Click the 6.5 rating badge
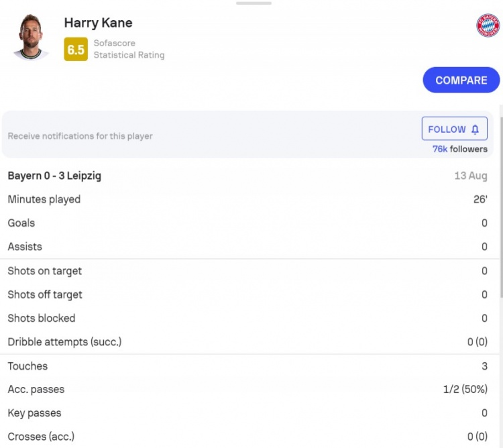503x448 pixels. [76, 50]
